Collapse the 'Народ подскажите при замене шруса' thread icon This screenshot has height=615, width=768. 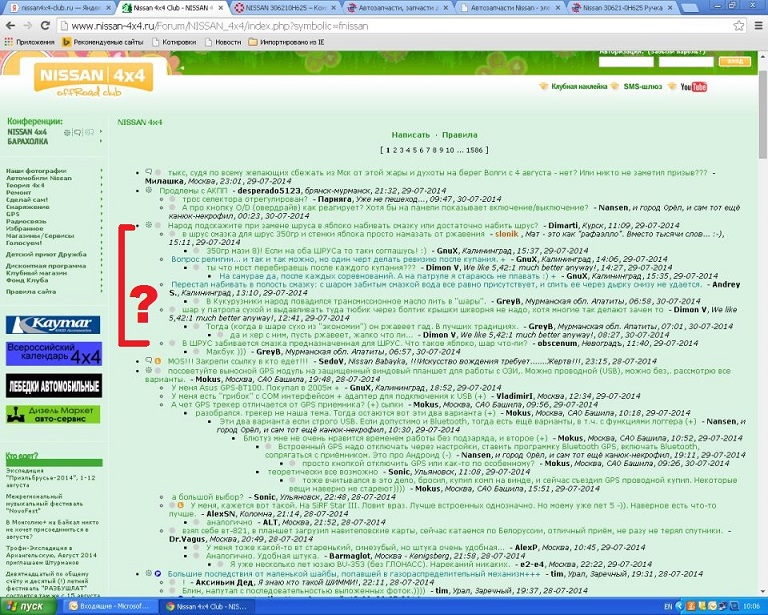pos(148,225)
